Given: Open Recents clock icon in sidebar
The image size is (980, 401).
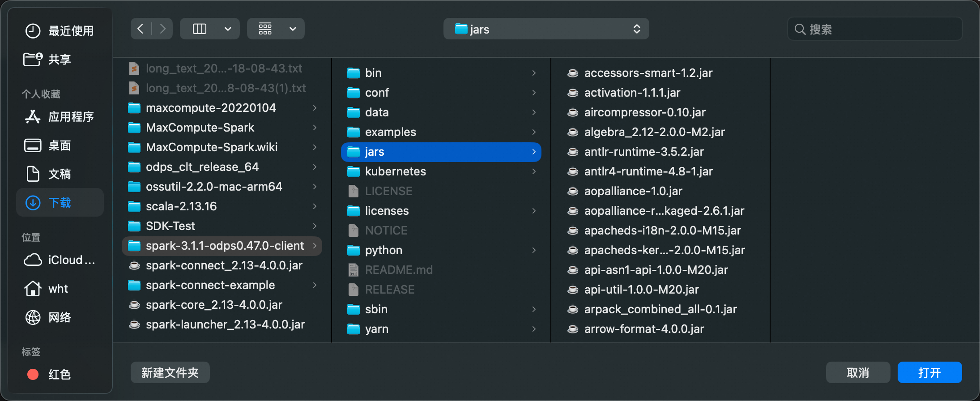Looking at the screenshot, I should point(33,31).
